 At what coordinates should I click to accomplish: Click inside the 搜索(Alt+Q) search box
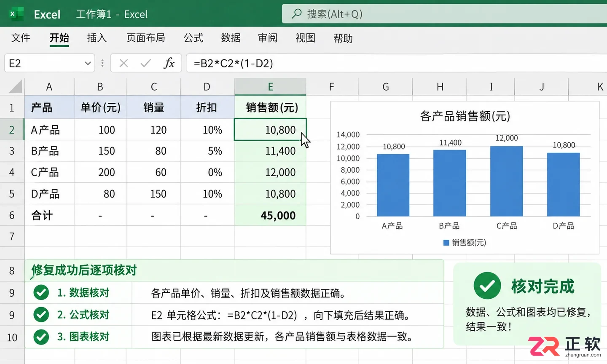444,14
